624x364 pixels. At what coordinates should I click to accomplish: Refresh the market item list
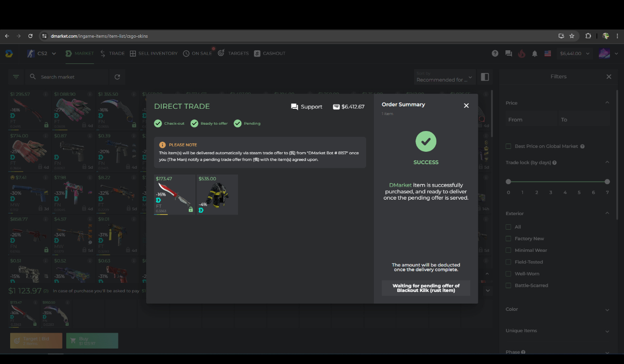click(117, 77)
